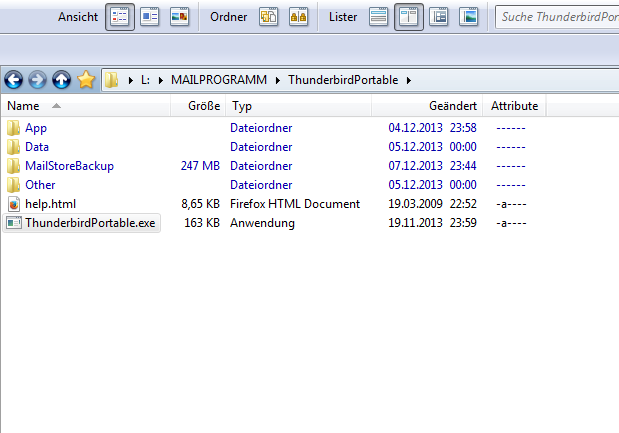This screenshot has height=433, width=619.
Task: Click the 8,65 KB size cell
Action: [201, 204]
